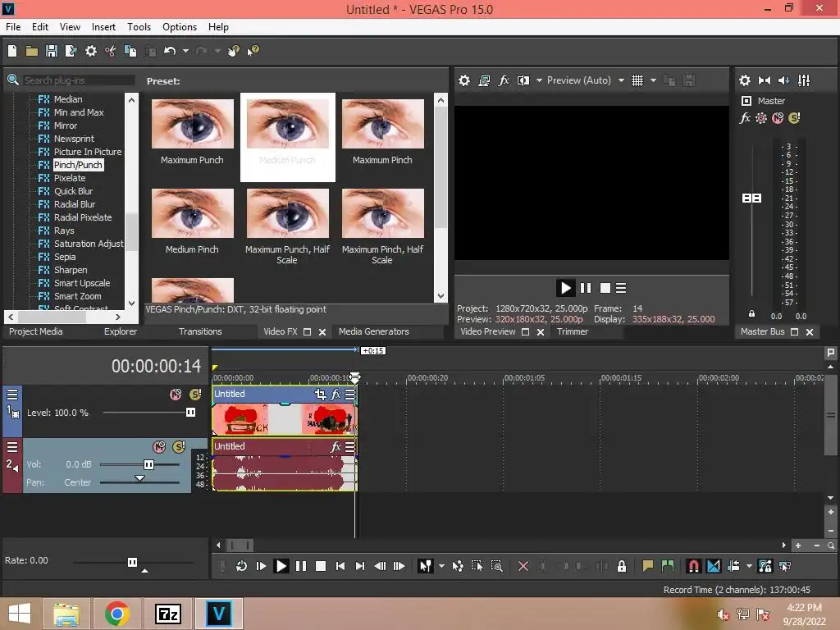Play from the video preview play button
840x630 pixels.
[565, 288]
